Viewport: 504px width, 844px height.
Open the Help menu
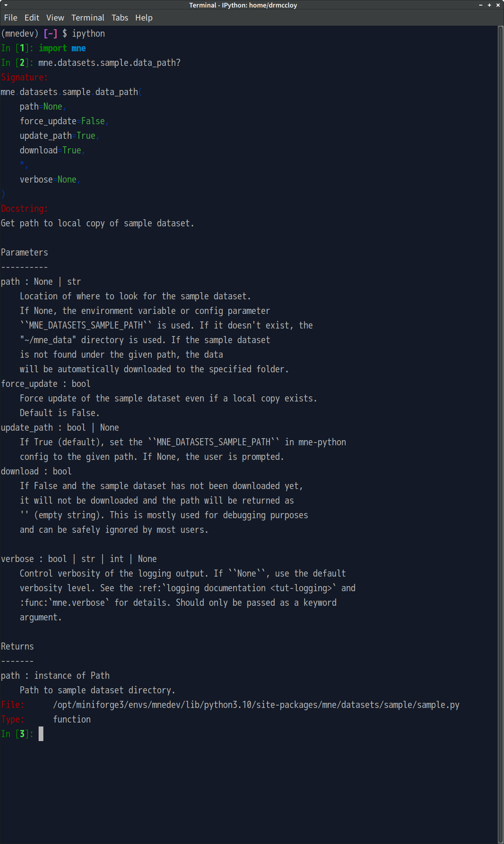point(143,18)
